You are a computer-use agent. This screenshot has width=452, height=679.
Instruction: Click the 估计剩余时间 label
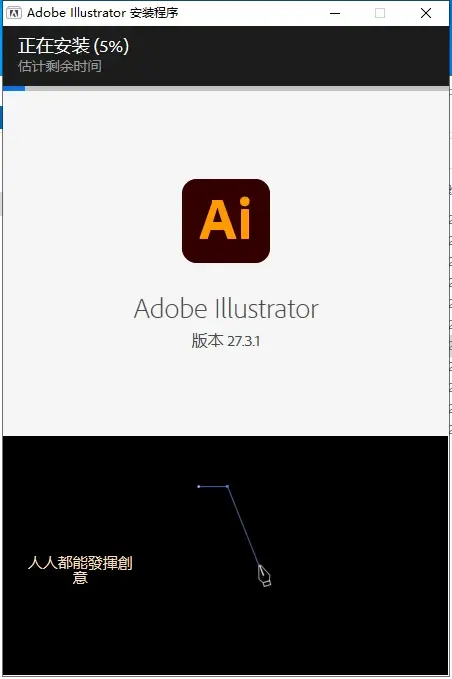point(60,66)
